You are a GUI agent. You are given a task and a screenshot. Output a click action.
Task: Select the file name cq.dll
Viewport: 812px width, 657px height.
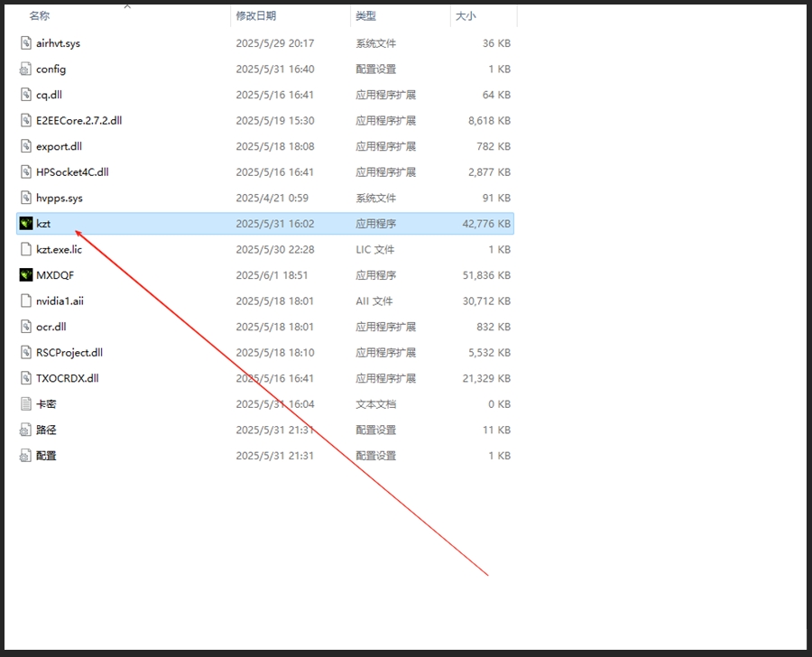(49, 96)
